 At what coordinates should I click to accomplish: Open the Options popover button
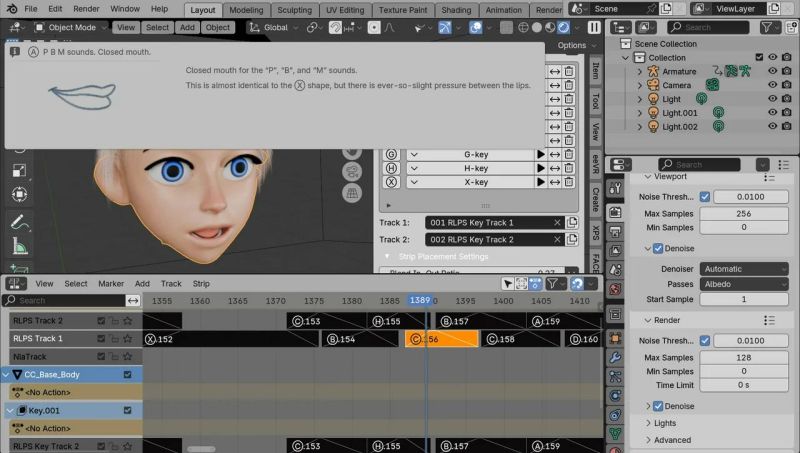577,45
